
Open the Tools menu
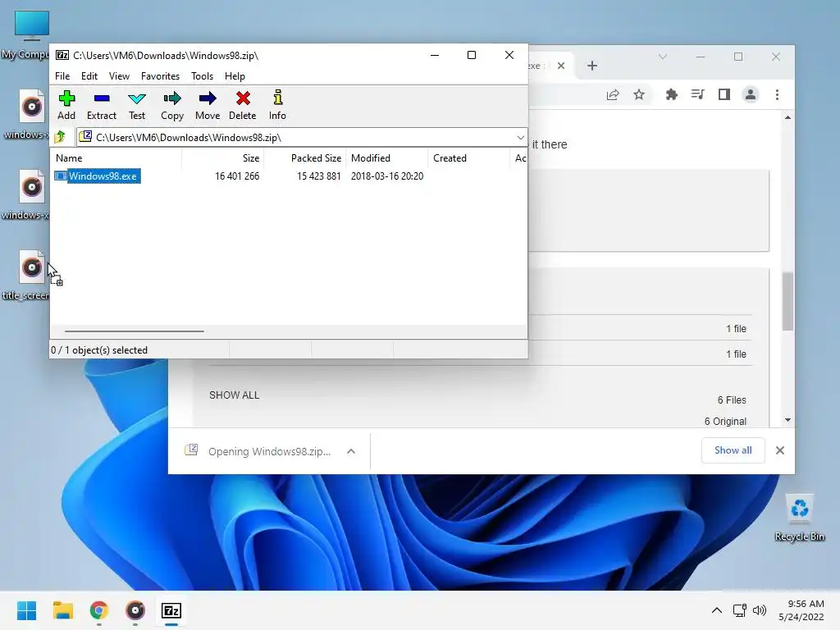point(202,76)
